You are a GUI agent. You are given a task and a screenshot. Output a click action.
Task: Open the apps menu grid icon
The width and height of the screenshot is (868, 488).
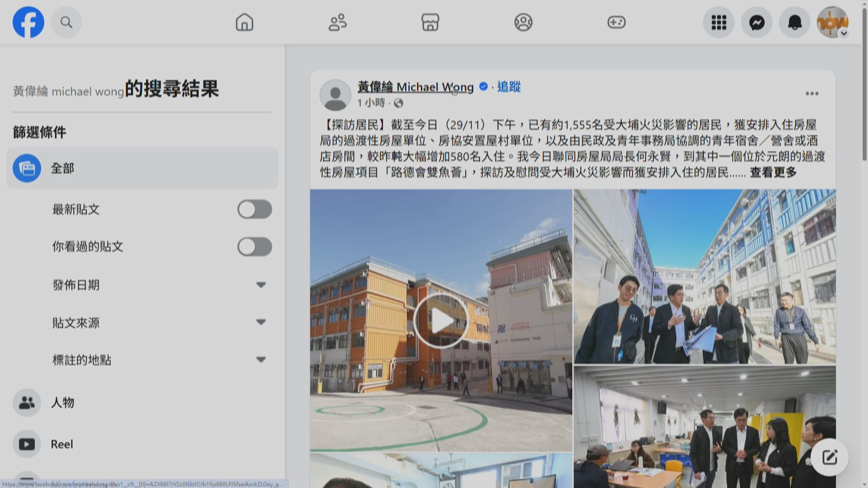[x=718, y=22]
